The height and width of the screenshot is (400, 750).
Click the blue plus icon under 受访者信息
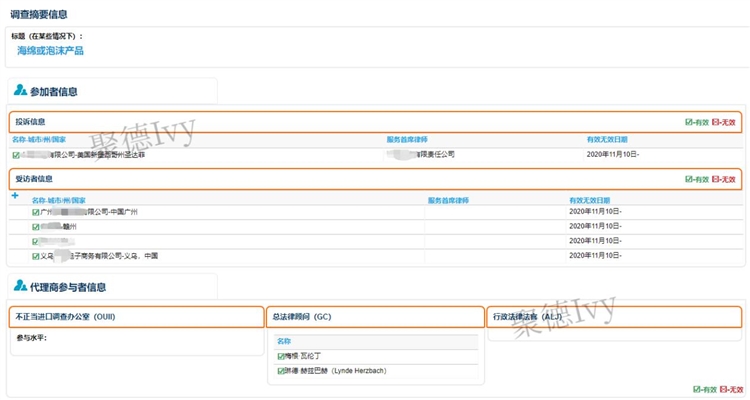(15, 196)
